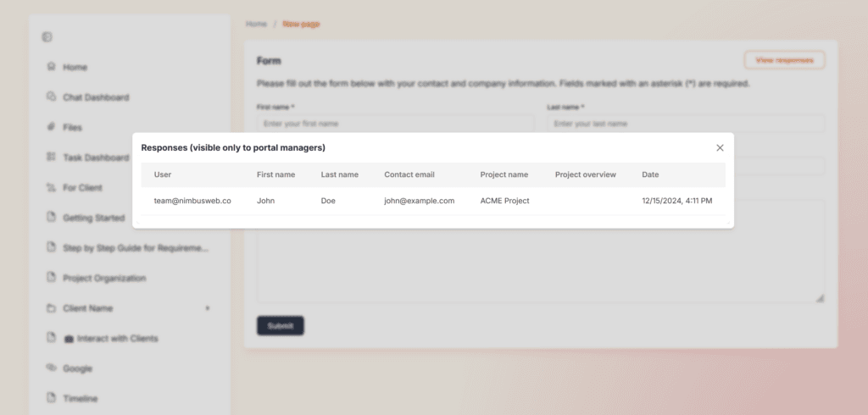This screenshot has width=868, height=415.
Task: Open Project Organization page
Action: (104, 278)
